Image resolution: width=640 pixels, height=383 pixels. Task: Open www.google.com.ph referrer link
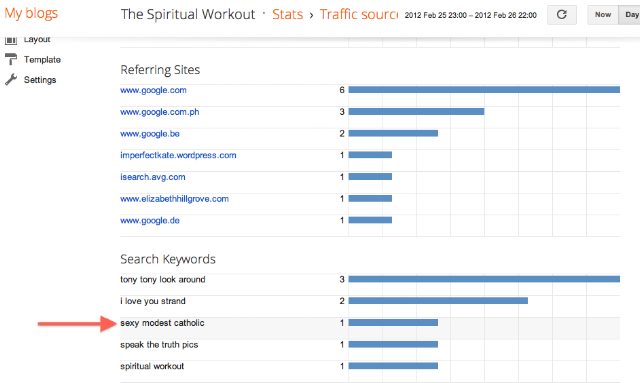160,112
